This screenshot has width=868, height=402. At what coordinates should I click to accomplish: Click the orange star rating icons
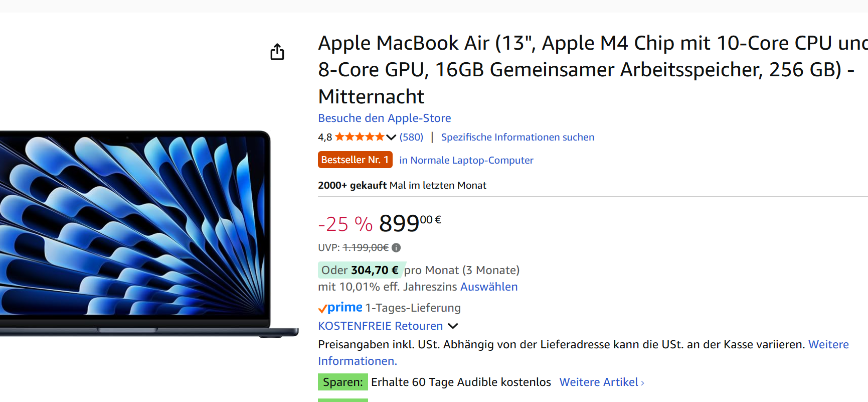[x=360, y=137]
